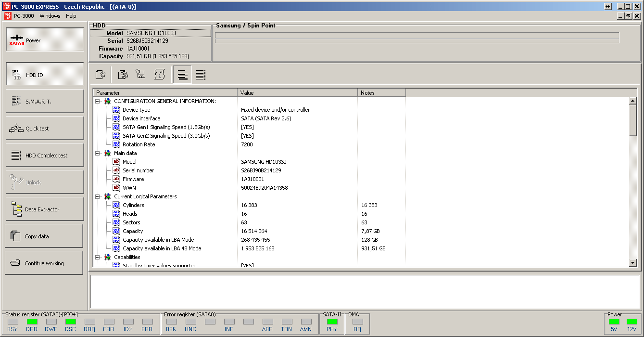Toggle the tree-structured view toolbar button
This screenshot has height=337, width=644.
[182, 75]
